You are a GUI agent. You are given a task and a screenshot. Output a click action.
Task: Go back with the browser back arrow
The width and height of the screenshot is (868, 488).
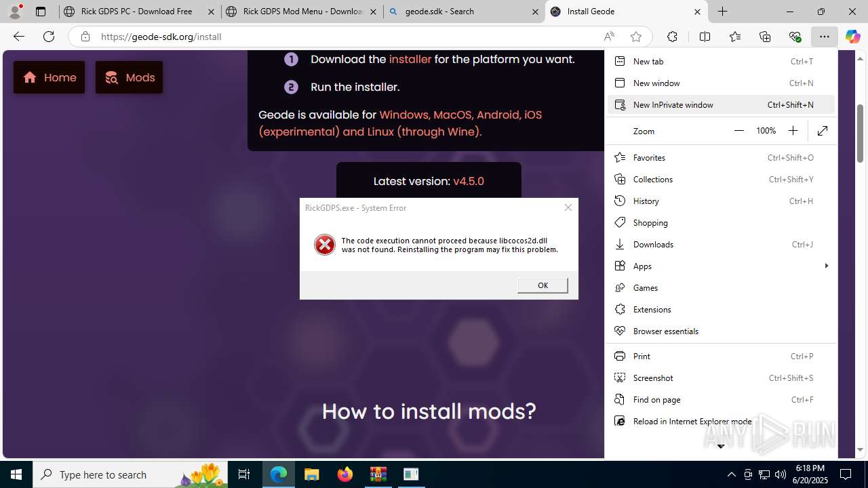click(x=19, y=37)
